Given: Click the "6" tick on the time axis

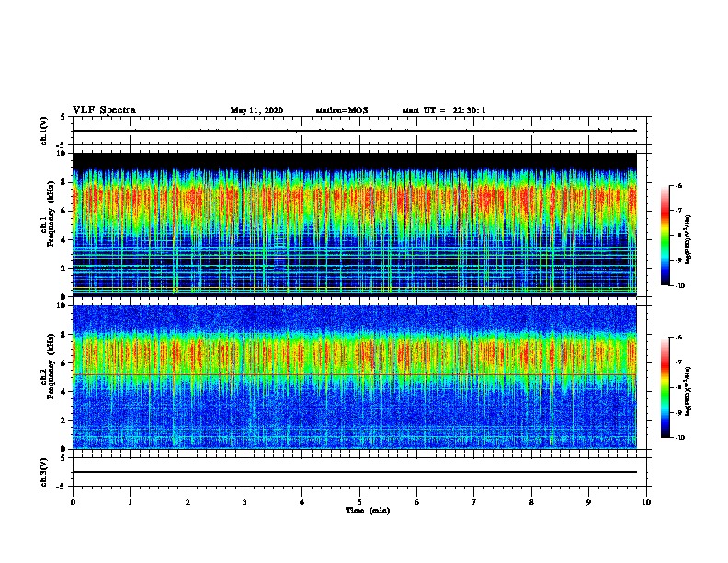Looking at the screenshot, I should [x=417, y=502].
